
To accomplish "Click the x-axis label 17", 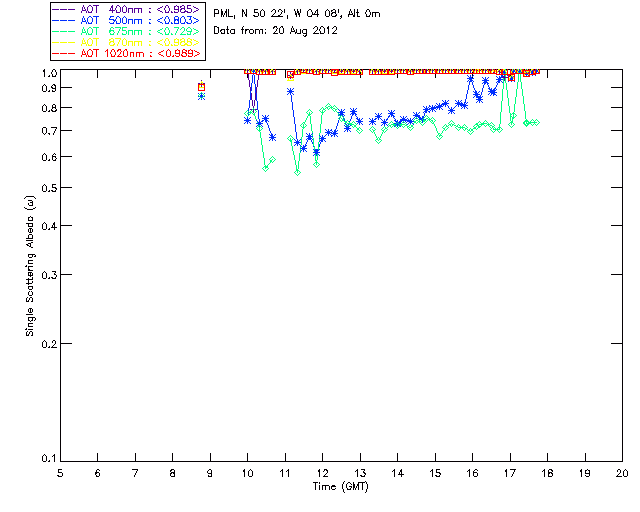I will (510, 473).
